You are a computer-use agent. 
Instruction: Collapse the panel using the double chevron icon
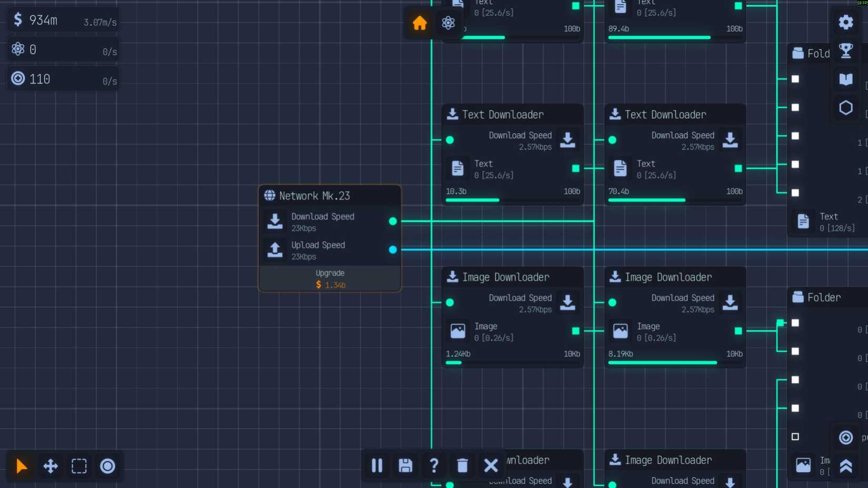point(845,466)
